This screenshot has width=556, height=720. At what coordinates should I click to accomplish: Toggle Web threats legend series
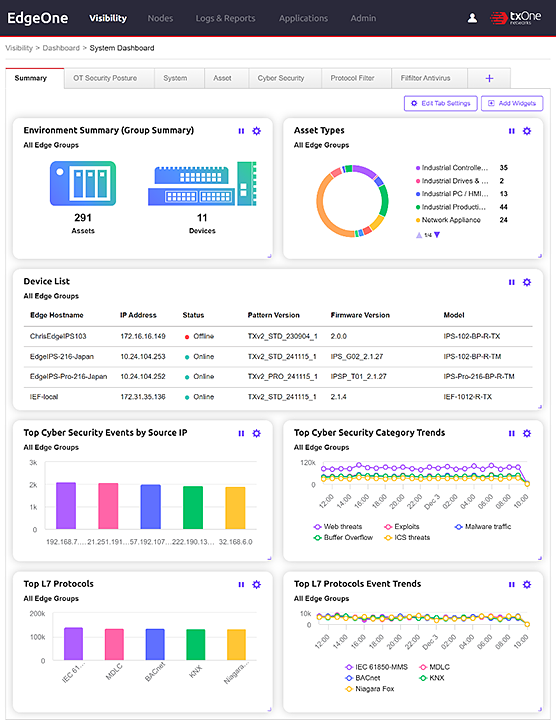(338, 527)
